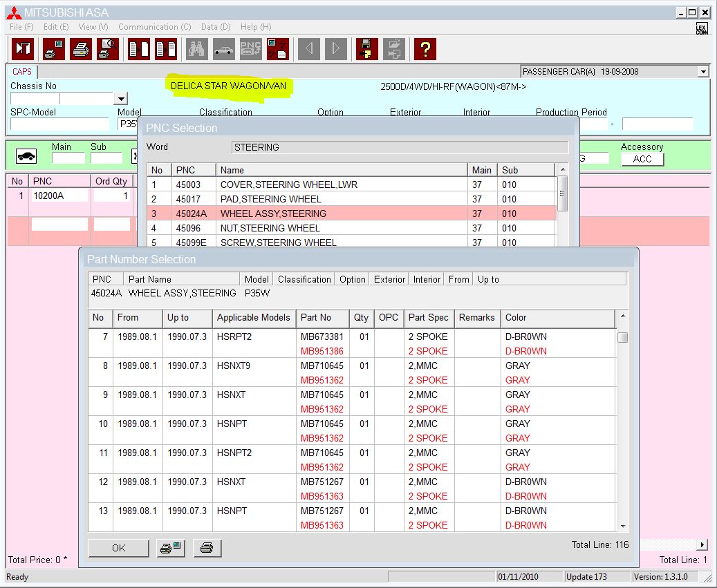Click the car icon in green panel
This screenshot has height=588, width=717.
(x=26, y=157)
